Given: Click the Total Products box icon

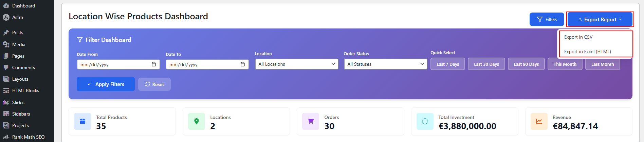Looking at the screenshot, I should click(82, 121).
